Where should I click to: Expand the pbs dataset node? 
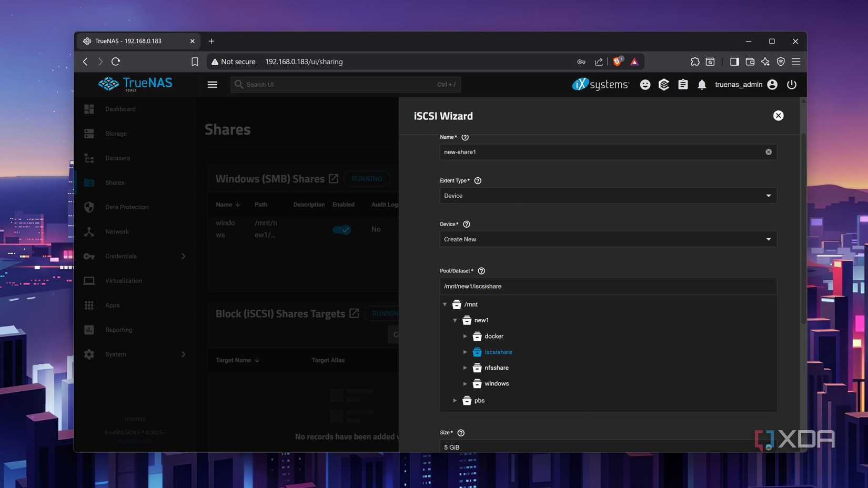coord(455,400)
